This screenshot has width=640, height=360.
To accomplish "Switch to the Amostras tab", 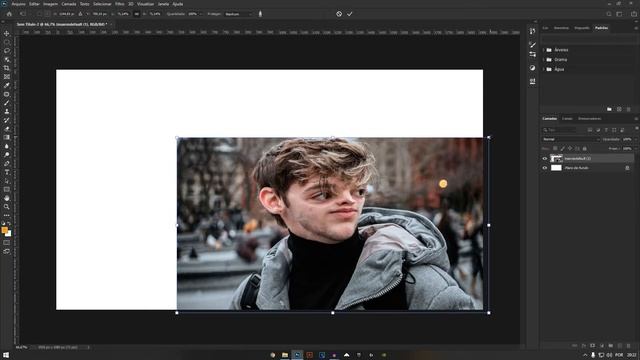I will pyautogui.click(x=561, y=28).
